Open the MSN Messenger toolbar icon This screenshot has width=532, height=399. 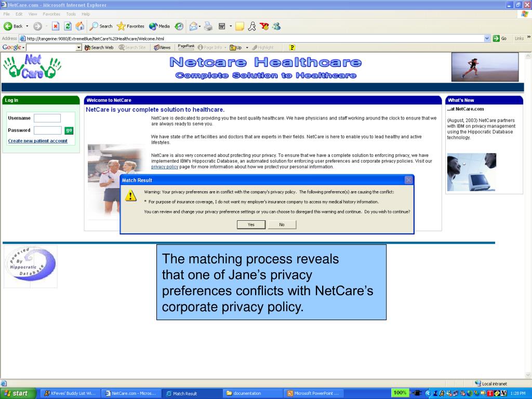276,26
